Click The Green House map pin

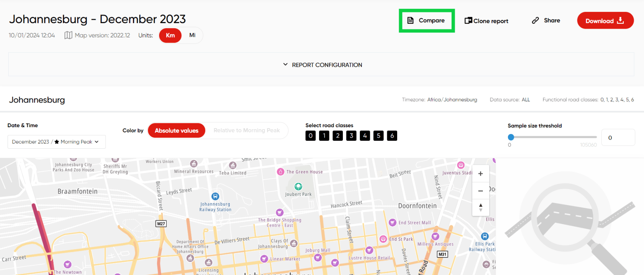point(281,172)
